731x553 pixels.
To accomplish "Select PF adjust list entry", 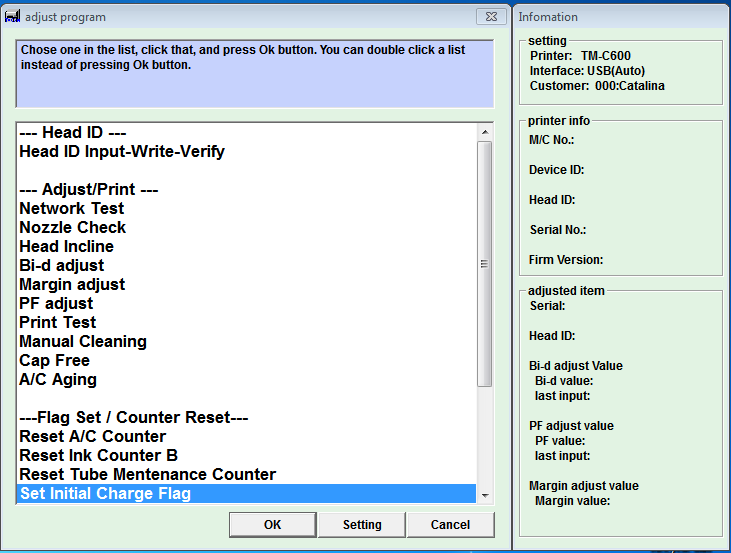I will [x=56, y=304].
